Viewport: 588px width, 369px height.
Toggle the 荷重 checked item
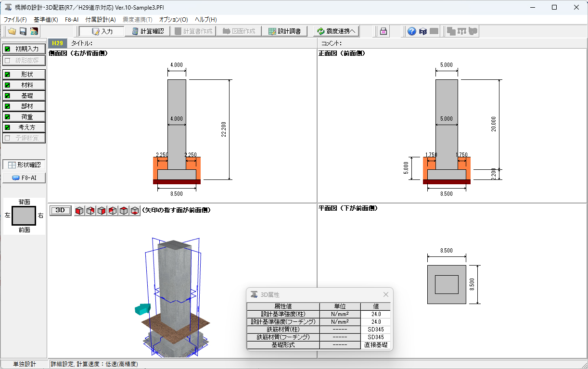[x=24, y=117]
